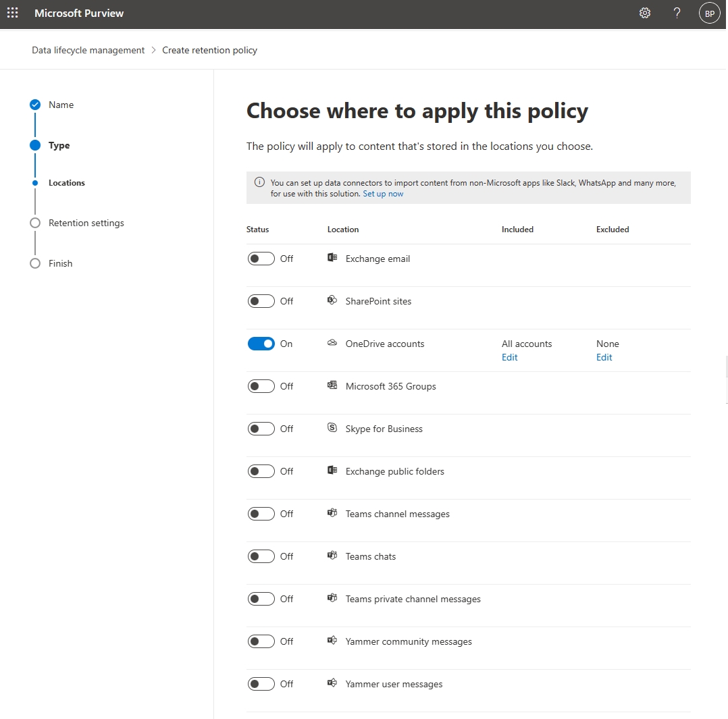This screenshot has height=719, width=728.
Task: Enable the Teams chats location
Action: pos(261,556)
